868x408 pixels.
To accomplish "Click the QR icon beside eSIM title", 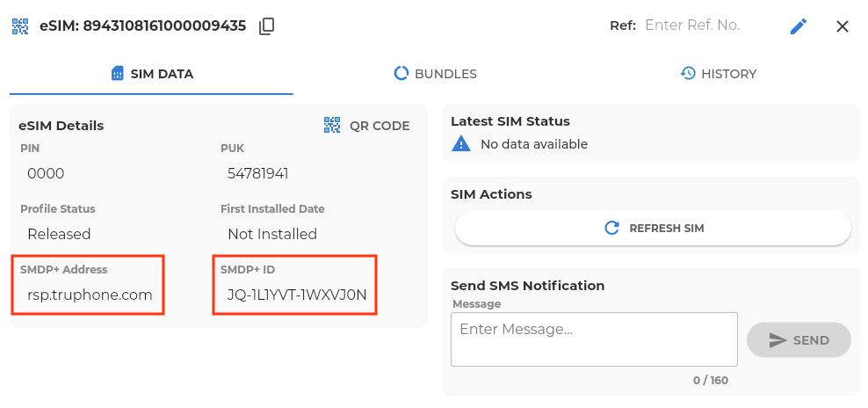I will pos(20,26).
